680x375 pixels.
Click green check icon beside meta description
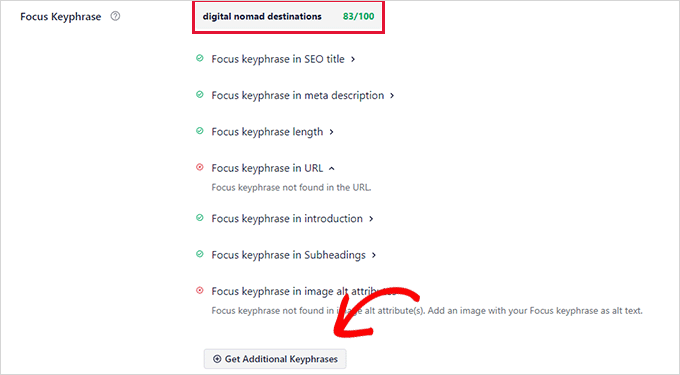click(x=199, y=95)
